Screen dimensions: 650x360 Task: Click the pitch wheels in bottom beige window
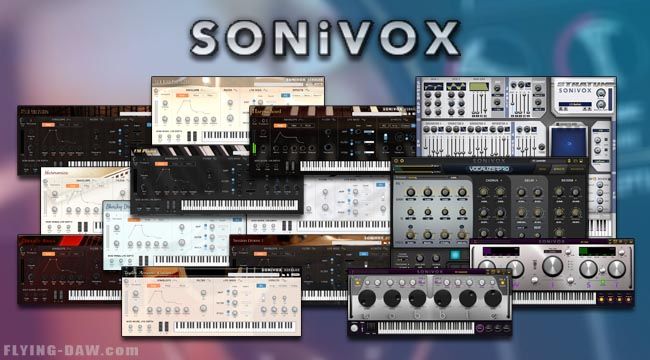point(163,326)
